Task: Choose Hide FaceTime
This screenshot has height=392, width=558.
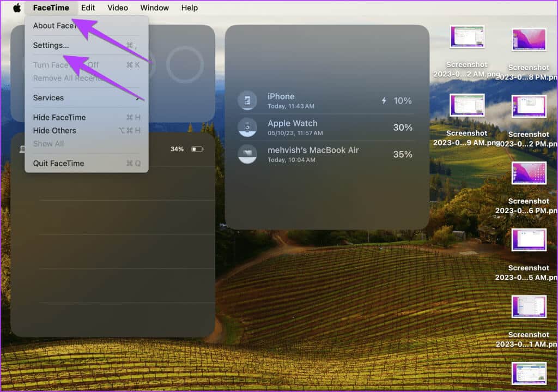Action: click(x=87, y=117)
